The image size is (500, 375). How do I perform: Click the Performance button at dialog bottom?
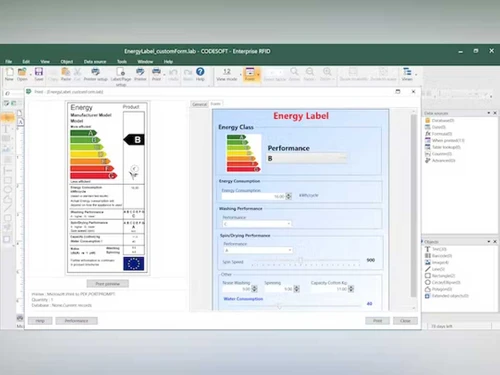click(76, 321)
